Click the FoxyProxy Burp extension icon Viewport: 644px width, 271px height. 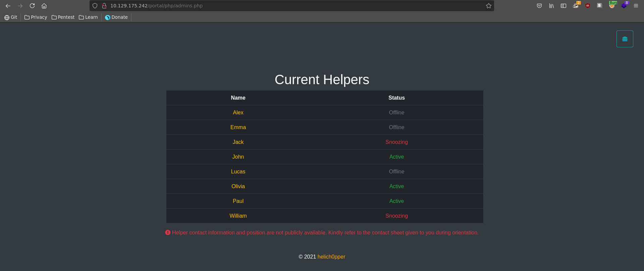click(612, 6)
